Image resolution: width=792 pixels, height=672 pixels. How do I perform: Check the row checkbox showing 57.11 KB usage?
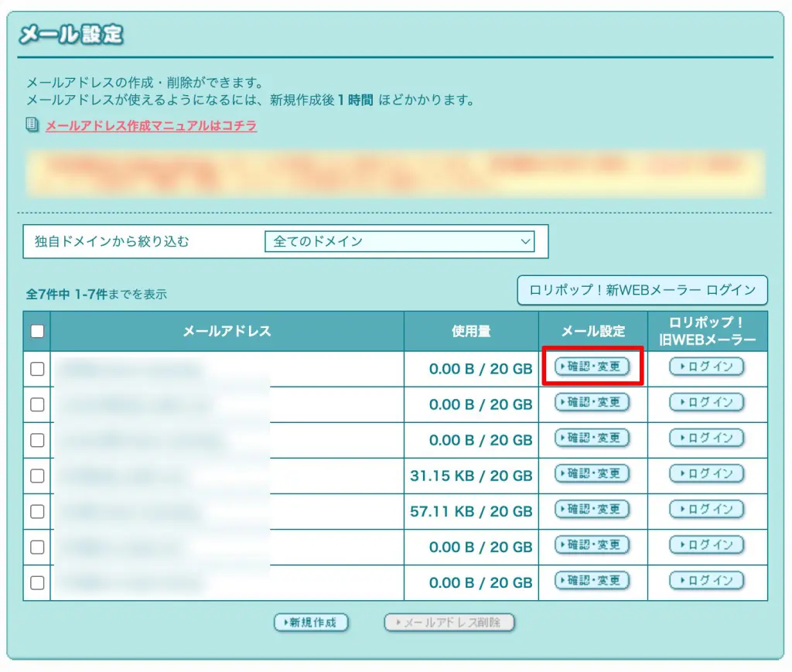point(36,510)
